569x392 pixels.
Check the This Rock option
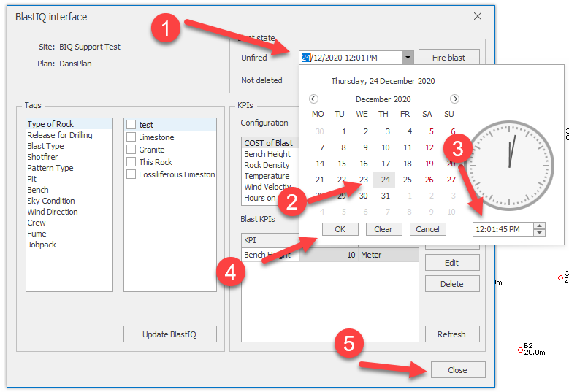[x=131, y=162]
